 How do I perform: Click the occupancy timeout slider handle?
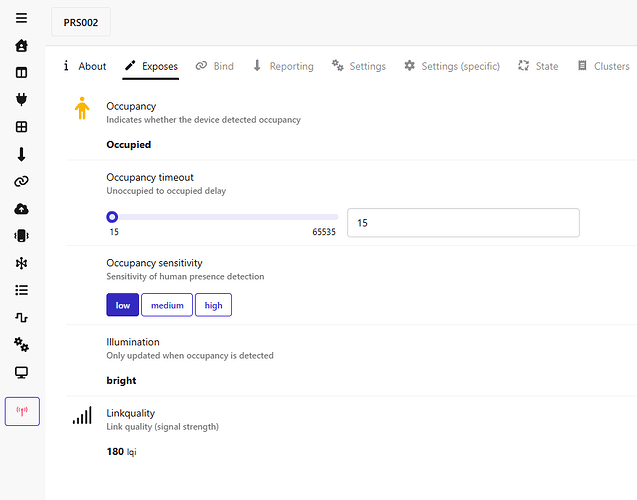point(112,217)
